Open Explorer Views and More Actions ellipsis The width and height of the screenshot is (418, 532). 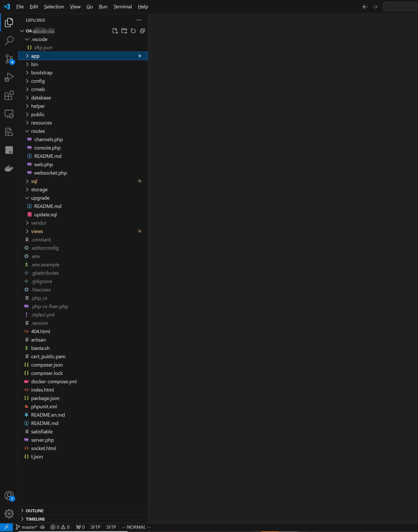(139, 20)
